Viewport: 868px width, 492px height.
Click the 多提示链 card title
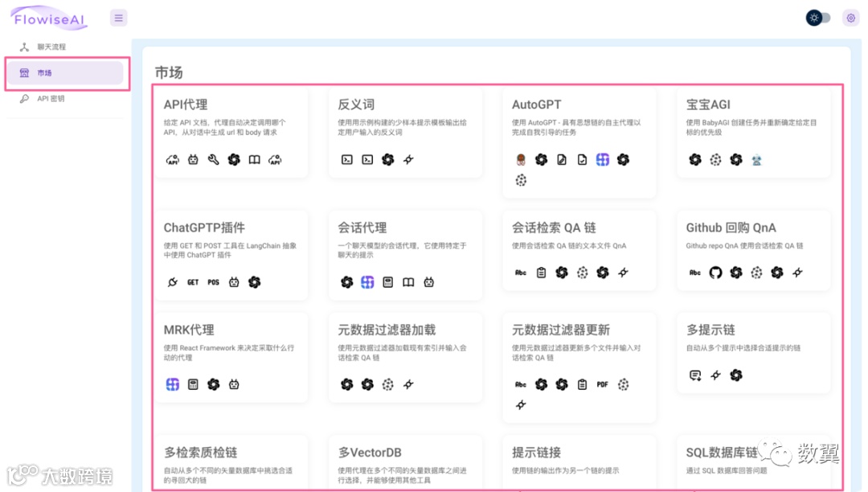tap(710, 330)
